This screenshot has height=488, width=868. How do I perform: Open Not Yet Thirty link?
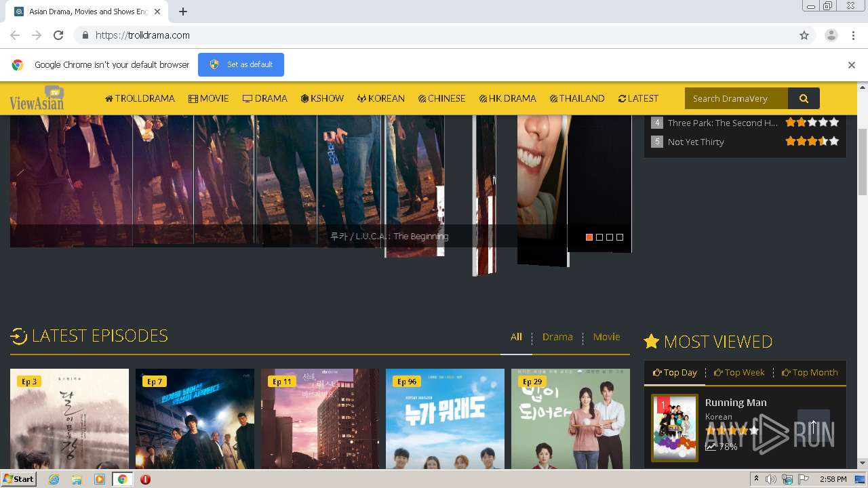(696, 142)
